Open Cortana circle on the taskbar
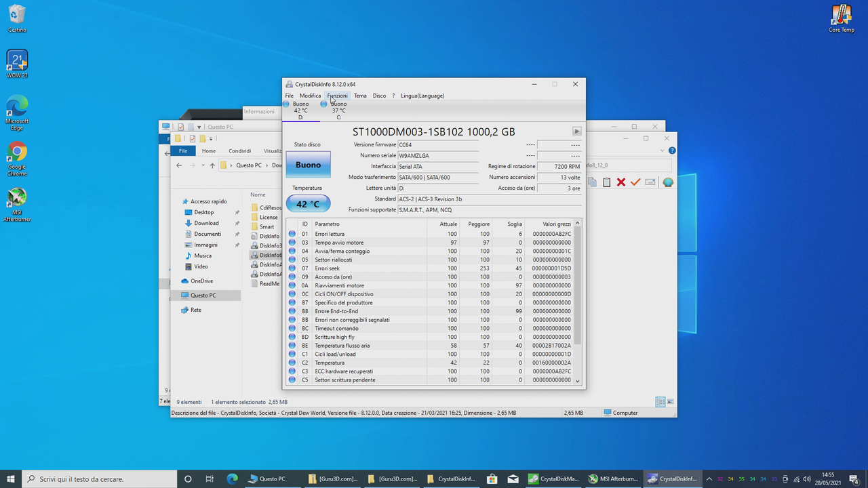 pos(189,479)
